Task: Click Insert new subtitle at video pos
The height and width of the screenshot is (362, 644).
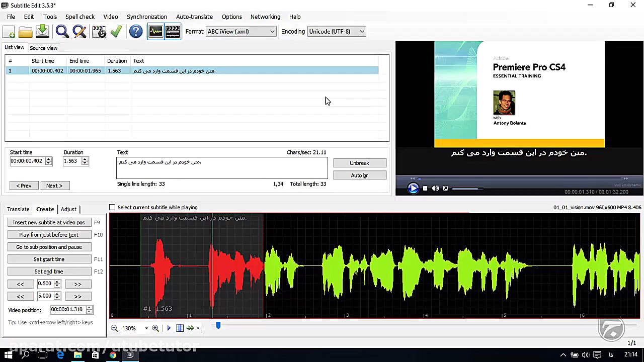Action: coord(49,222)
